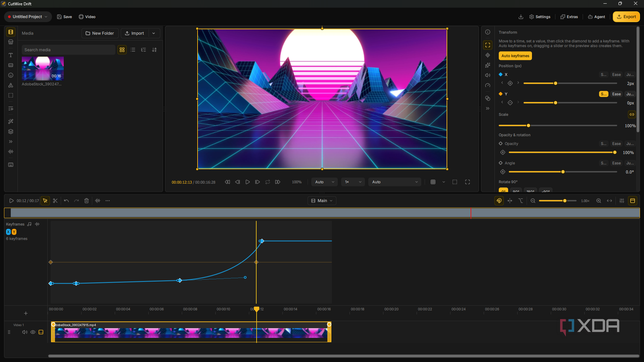Toggle timeline snapping magnet icon
The width and height of the screenshot is (644, 362).
pos(499,201)
